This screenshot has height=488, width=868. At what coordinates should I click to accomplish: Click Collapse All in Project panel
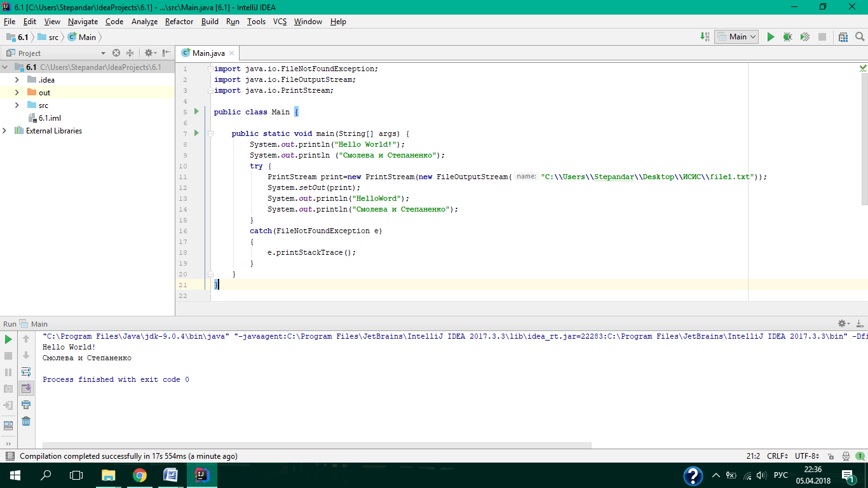[x=130, y=53]
